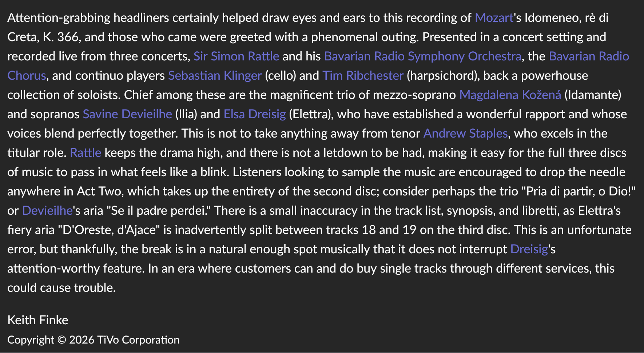The width and height of the screenshot is (644, 353).
Task: Open the Mozart composer link
Action: pos(494,18)
